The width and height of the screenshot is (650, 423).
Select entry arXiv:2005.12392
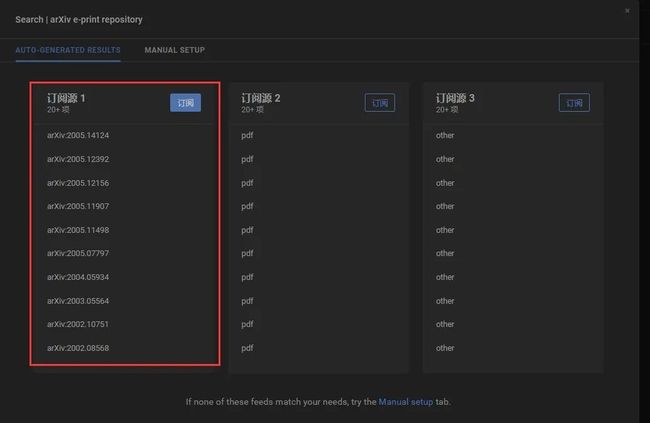(x=78, y=159)
